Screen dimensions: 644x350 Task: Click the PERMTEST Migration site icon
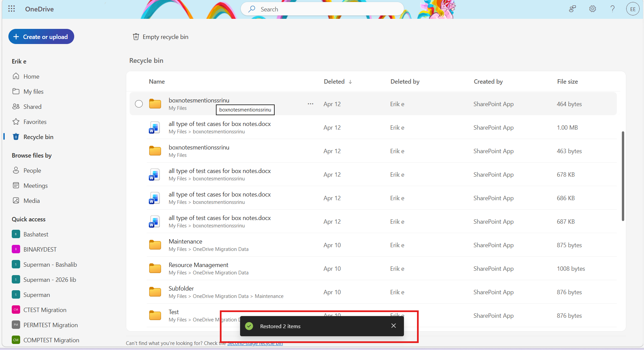tap(16, 325)
